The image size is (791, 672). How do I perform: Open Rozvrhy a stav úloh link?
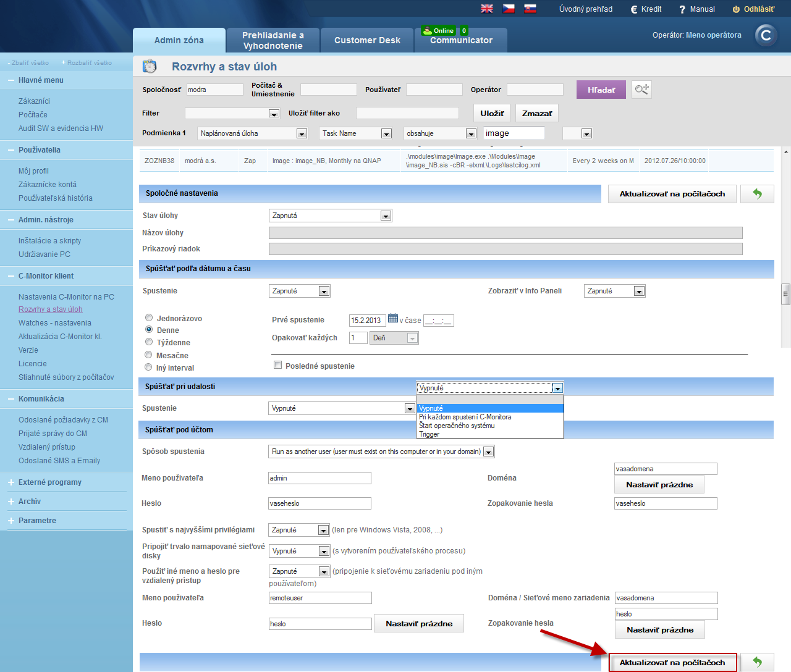51,309
